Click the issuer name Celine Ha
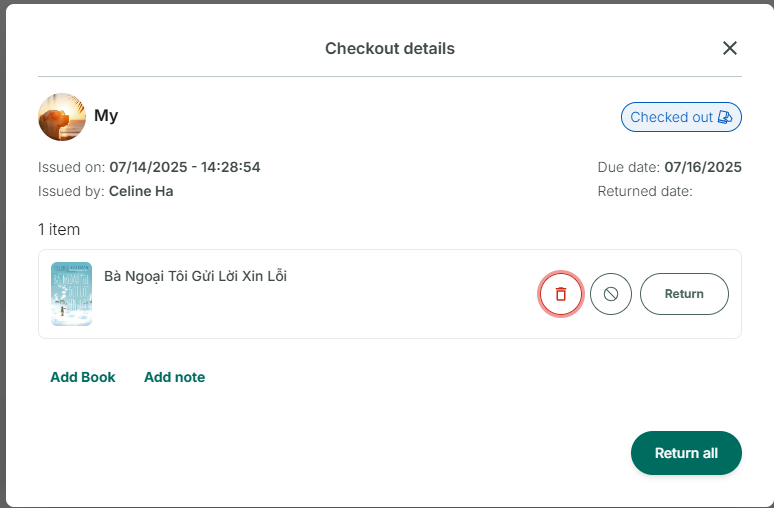Viewport: 774px width, 508px height. point(141,191)
